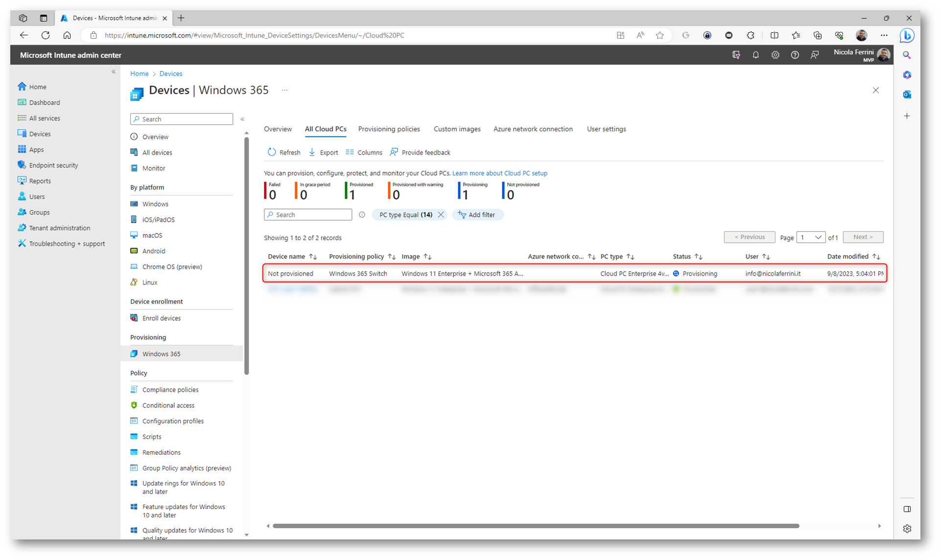Click the horizontal table scrollbar
941x560 pixels.
pyautogui.click(x=536, y=526)
